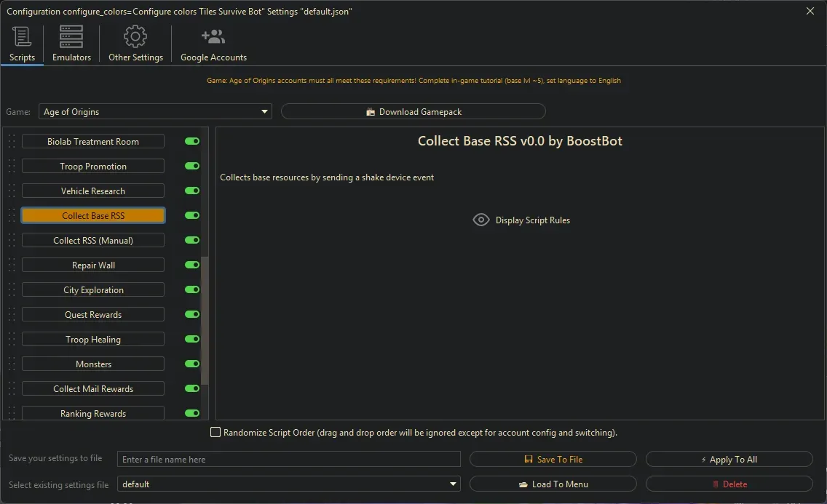Open the Game selection dropdown

264,111
